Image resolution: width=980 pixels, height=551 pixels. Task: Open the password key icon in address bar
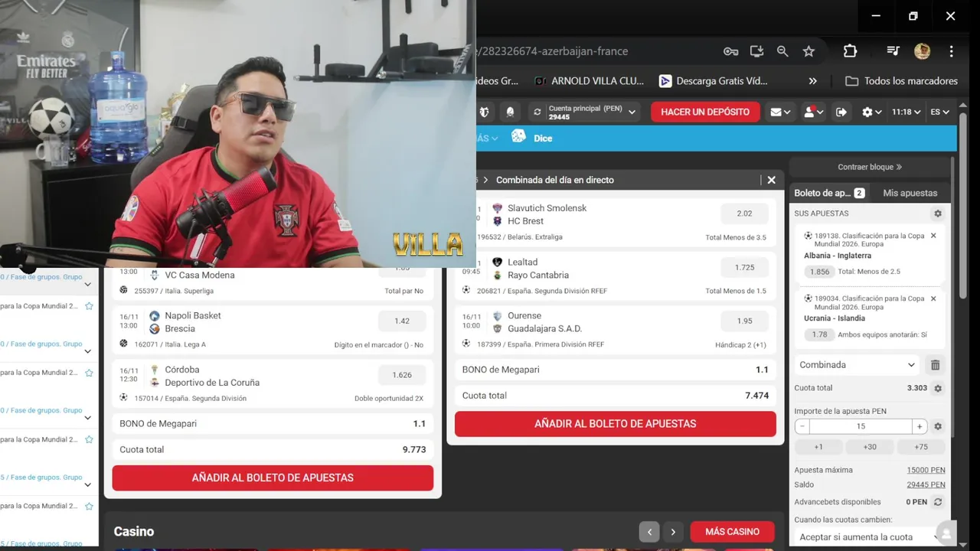(x=730, y=51)
